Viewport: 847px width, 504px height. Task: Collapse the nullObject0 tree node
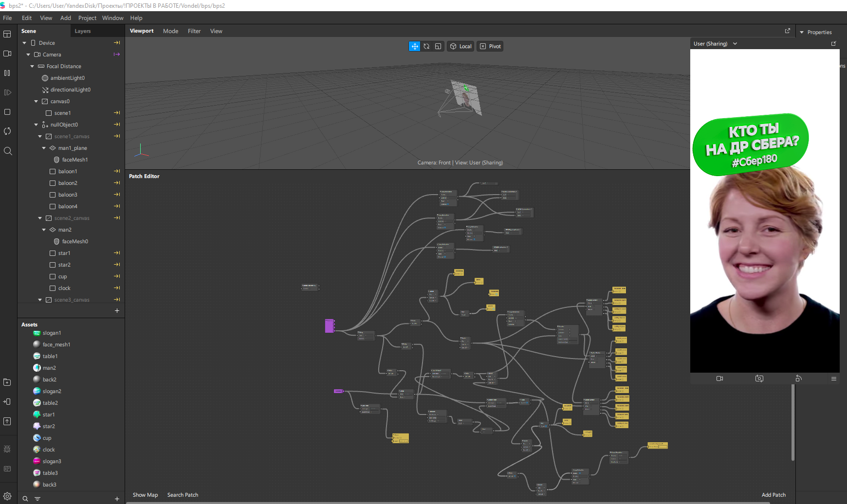coord(36,125)
